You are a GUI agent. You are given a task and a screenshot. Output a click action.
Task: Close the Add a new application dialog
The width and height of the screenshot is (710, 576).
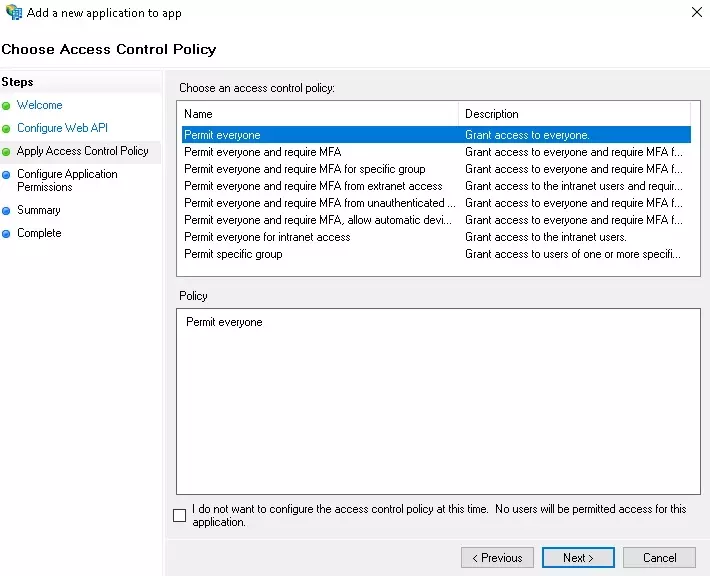click(x=697, y=12)
